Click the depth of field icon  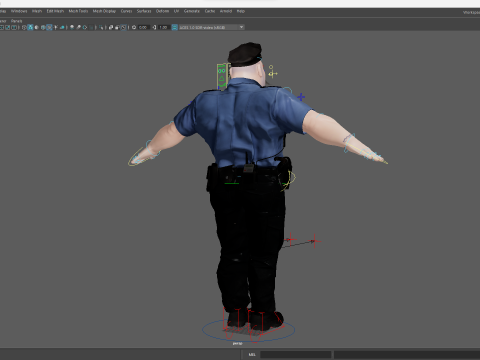point(91,27)
